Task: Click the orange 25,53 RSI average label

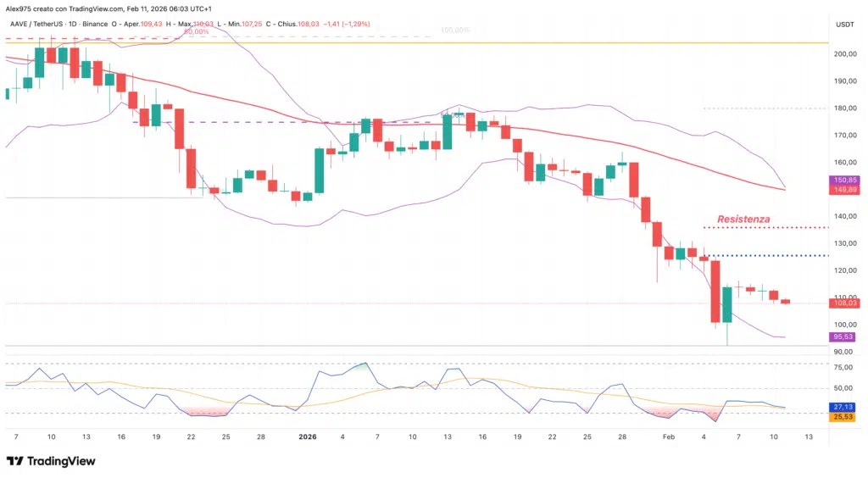Action: pyautogui.click(x=843, y=417)
